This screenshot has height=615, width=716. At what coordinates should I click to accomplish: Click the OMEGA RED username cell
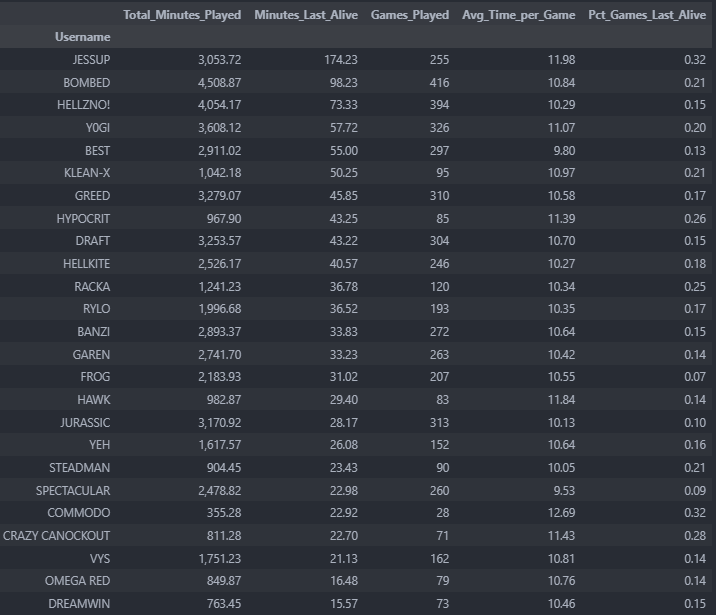click(78, 581)
